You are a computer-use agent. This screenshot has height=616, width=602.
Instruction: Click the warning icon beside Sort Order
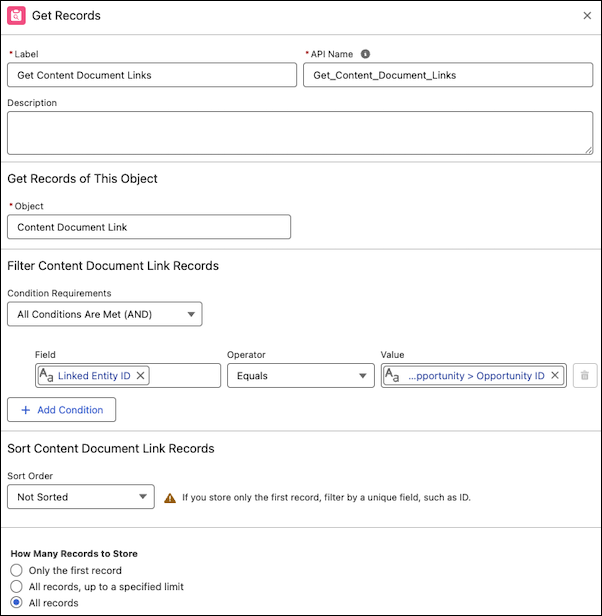coord(170,497)
